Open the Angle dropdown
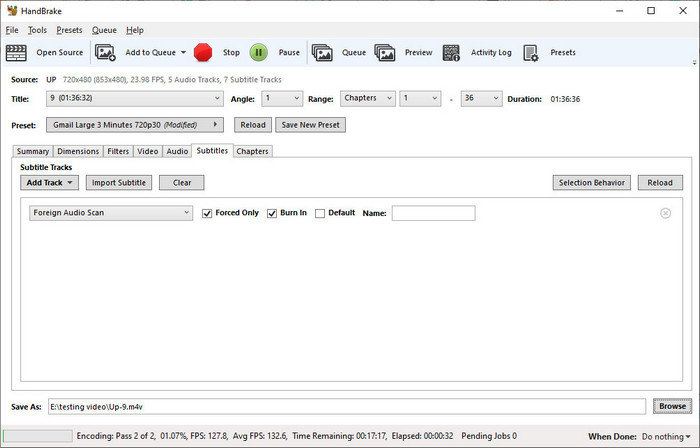Image resolution: width=700 pixels, height=448 pixels. [x=282, y=98]
